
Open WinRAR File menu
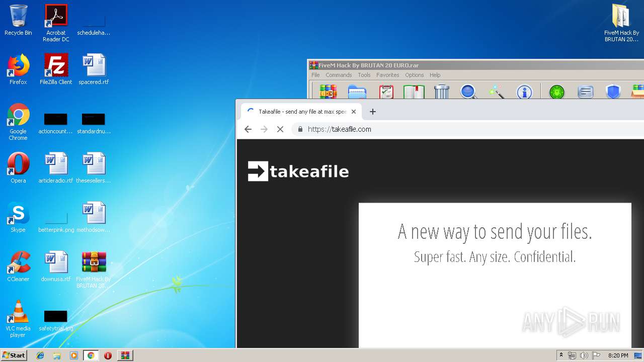[315, 75]
